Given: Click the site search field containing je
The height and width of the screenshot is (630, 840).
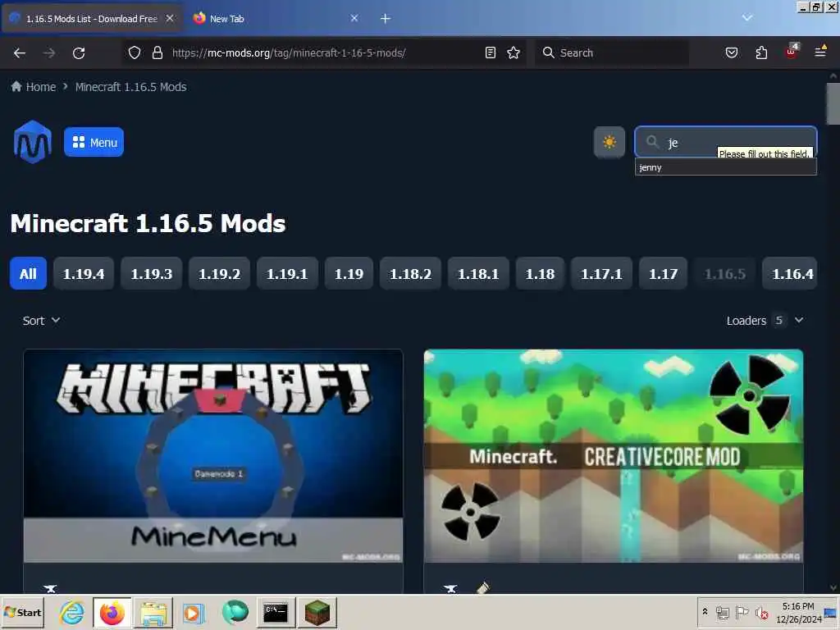Looking at the screenshot, I should pos(726,142).
